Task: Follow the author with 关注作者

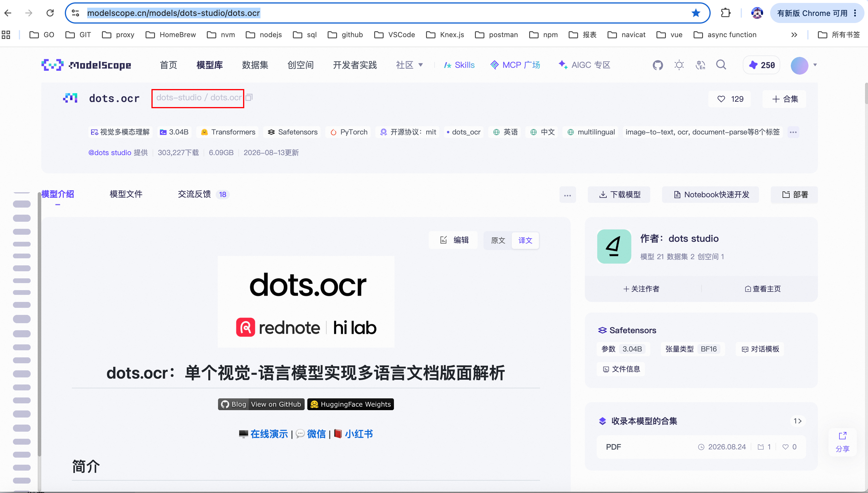Action: coord(641,289)
